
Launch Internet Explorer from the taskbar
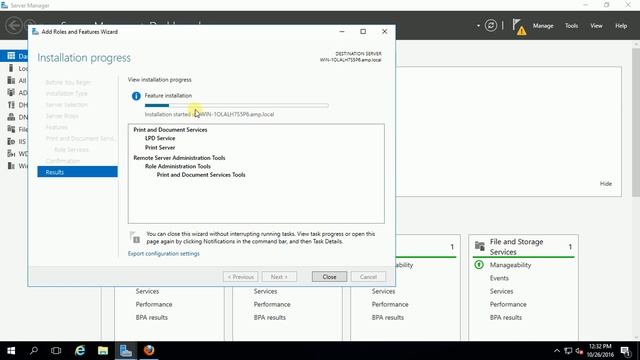coord(80,351)
